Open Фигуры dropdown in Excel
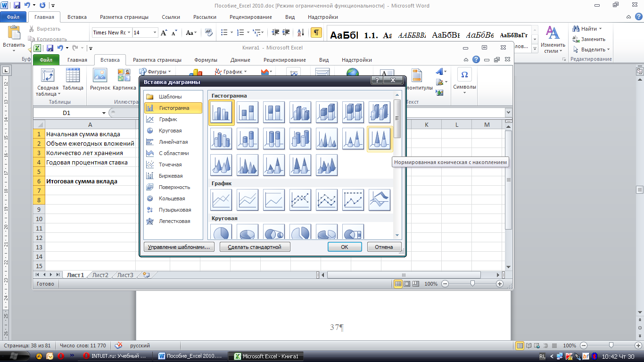 point(156,72)
